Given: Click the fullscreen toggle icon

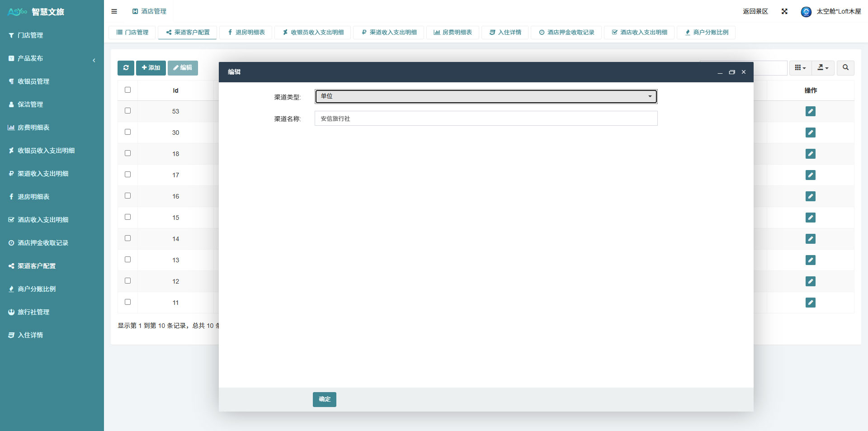Looking at the screenshot, I should (784, 11).
